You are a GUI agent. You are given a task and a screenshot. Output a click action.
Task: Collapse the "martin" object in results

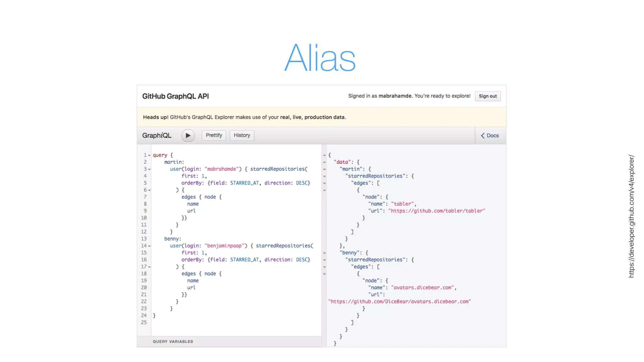coord(324,169)
